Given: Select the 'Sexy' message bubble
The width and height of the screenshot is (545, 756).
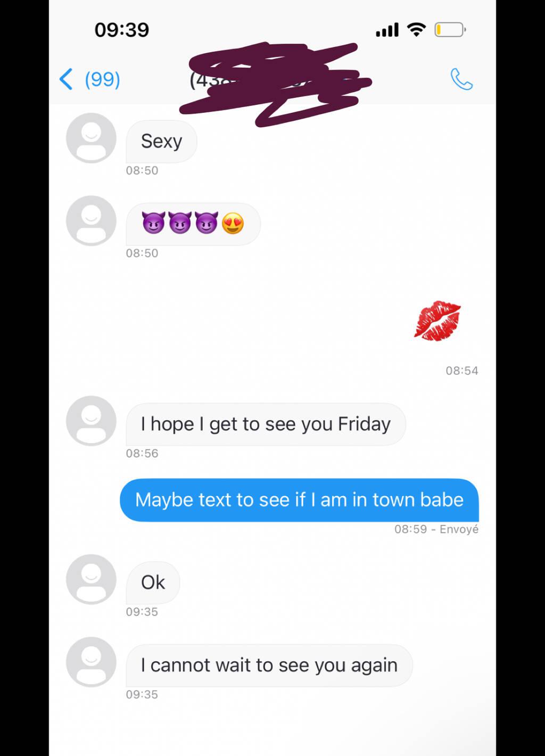Looking at the screenshot, I should coord(161,142).
